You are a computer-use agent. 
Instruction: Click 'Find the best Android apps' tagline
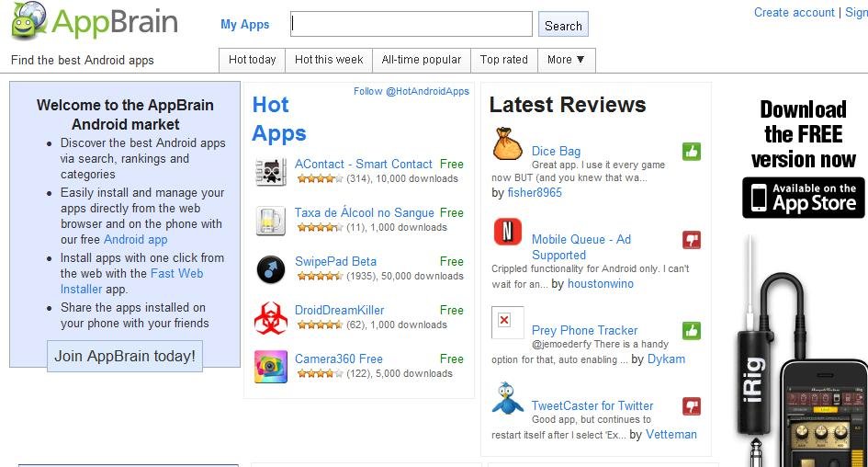click(83, 60)
